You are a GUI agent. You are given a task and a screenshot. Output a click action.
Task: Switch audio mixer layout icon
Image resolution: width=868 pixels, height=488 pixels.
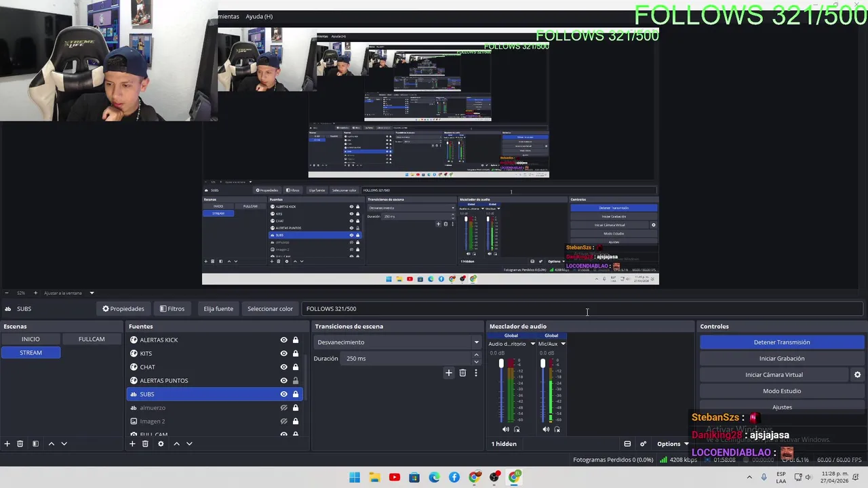click(x=627, y=444)
